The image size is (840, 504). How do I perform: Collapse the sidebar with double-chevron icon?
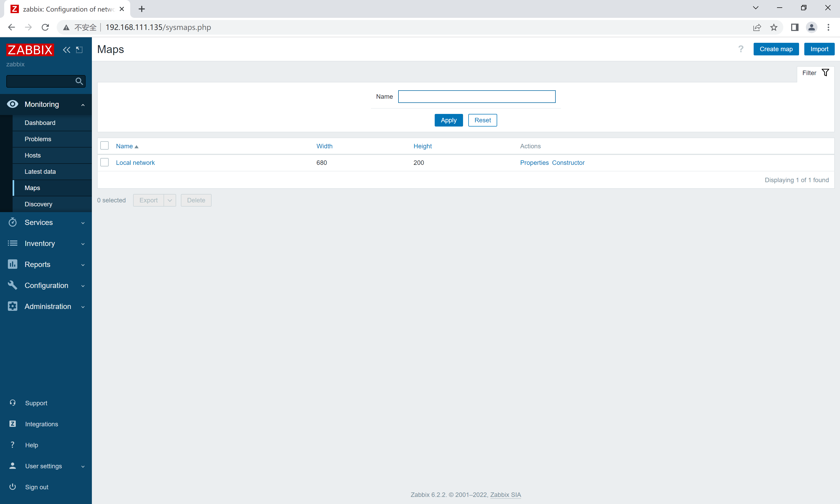point(67,50)
